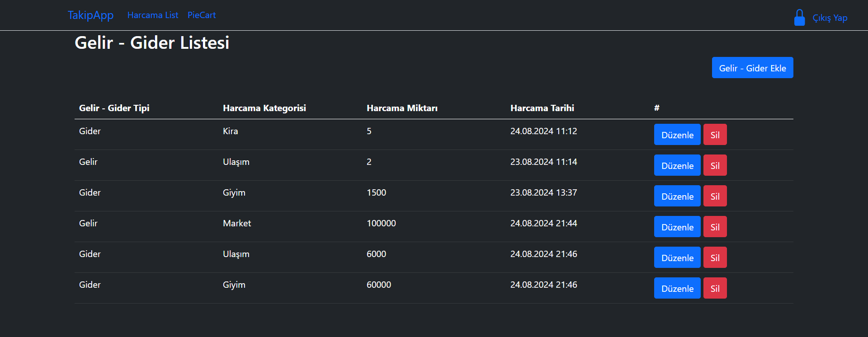Viewport: 868px width, 337px height.
Task: Open the PieCart menu item
Action: pyautogui.click(x=202, y=15)
